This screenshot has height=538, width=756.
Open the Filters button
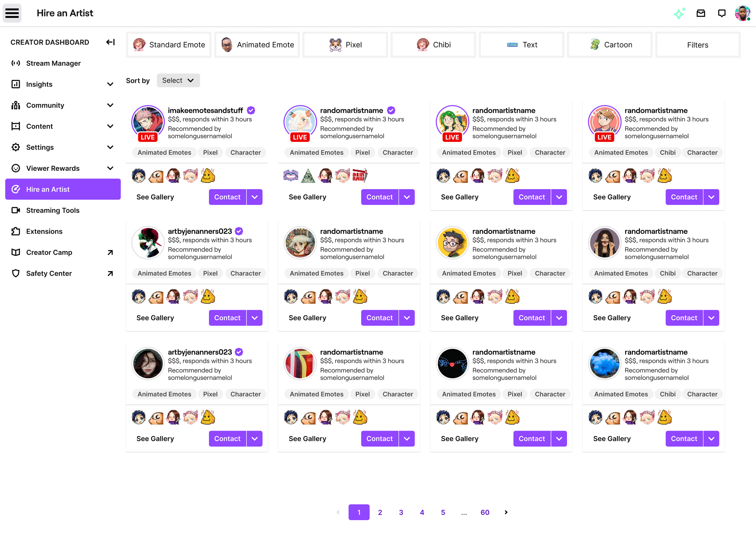click(x=698, y=45)
